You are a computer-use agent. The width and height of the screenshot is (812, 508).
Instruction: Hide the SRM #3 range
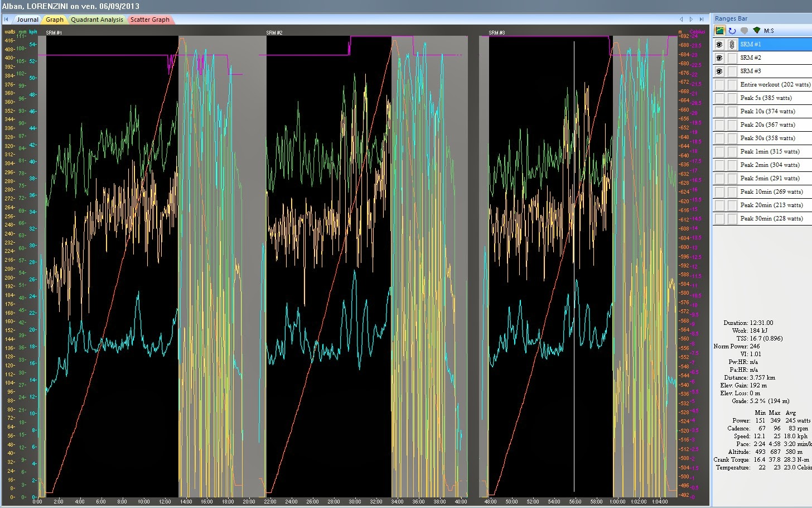point(719,71)
